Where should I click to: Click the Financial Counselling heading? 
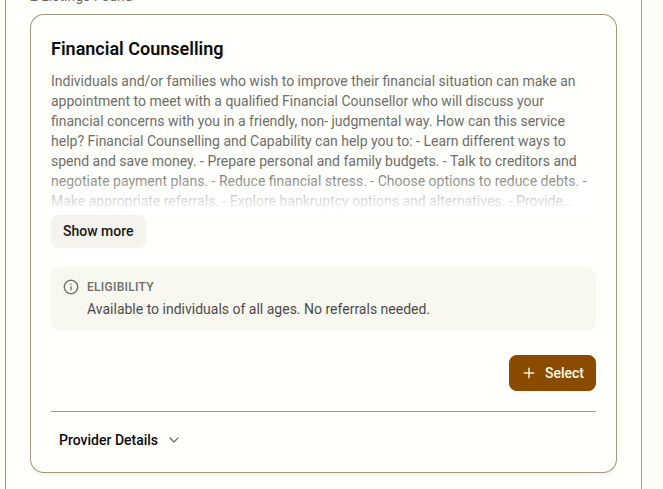137,49
